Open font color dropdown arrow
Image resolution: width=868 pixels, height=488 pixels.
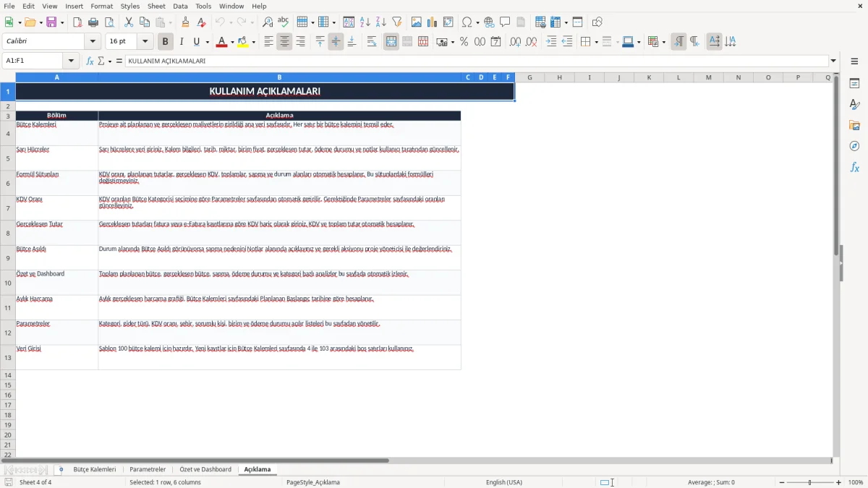pyautogui.click(x=232, y=42)
